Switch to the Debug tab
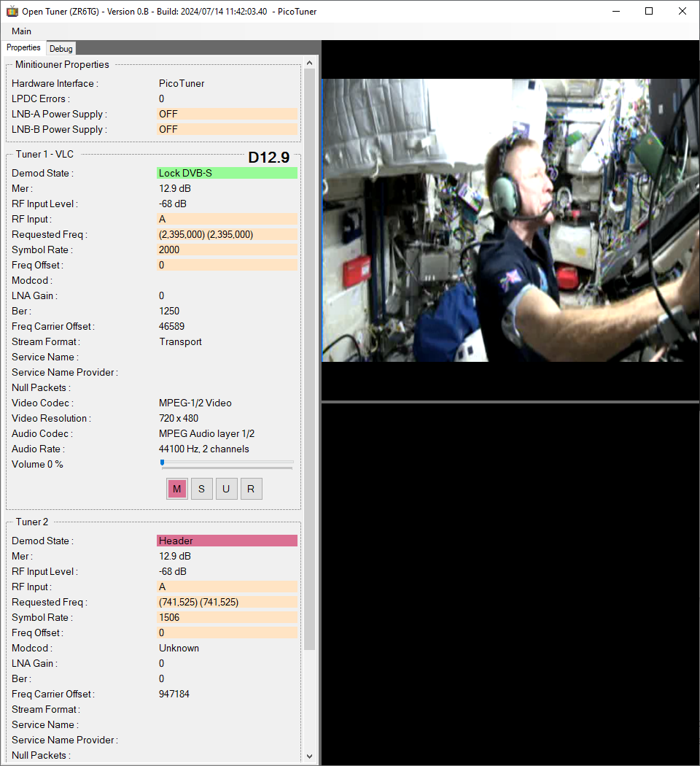700x766 pixels. (61, 49)
